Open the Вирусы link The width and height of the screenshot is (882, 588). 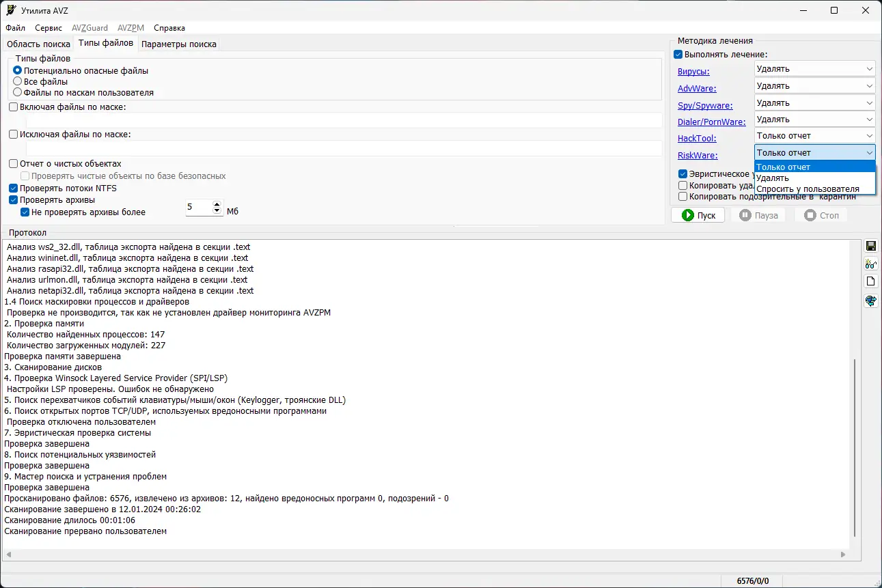coord(693,72)
